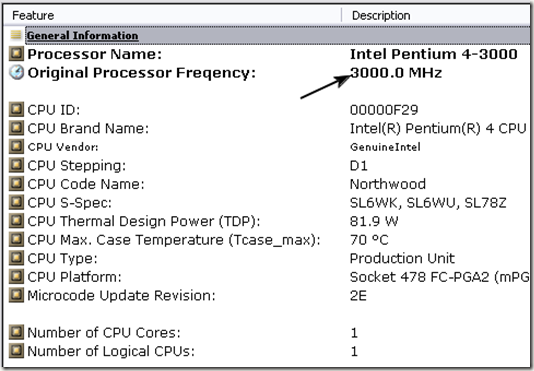The width and height of the screenshot is (534, 371).
Task: Click the chip icon beside Number of CPU Cores
Action: pyautogui.click(x=16, y=333)
